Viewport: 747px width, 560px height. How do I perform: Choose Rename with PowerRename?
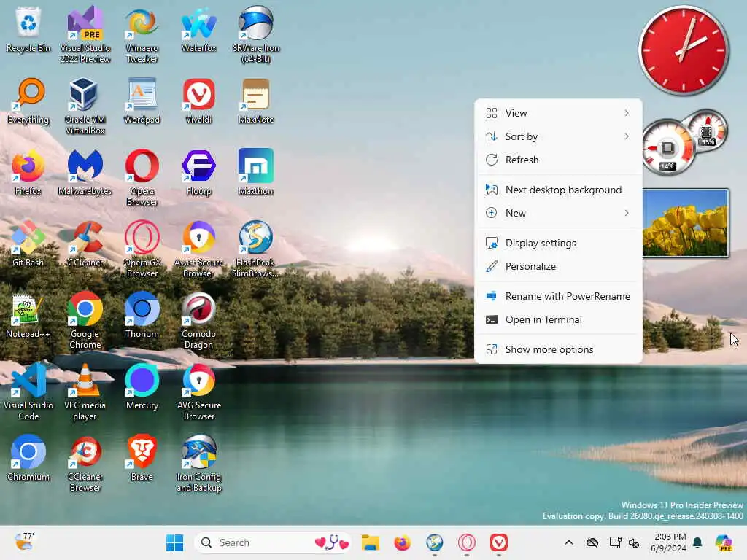tap(558, 296)
